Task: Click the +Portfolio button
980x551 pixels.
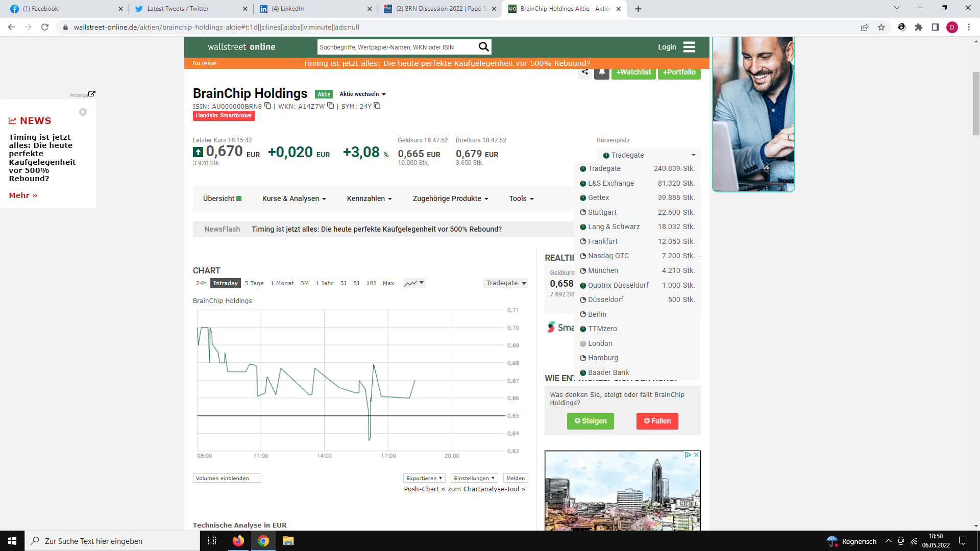Action: point(679,72)
